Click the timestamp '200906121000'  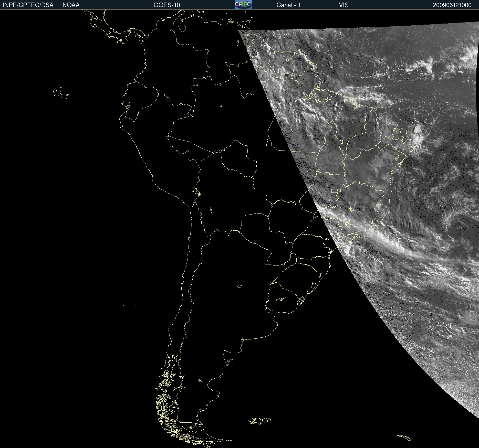click(x=452, y=5)
